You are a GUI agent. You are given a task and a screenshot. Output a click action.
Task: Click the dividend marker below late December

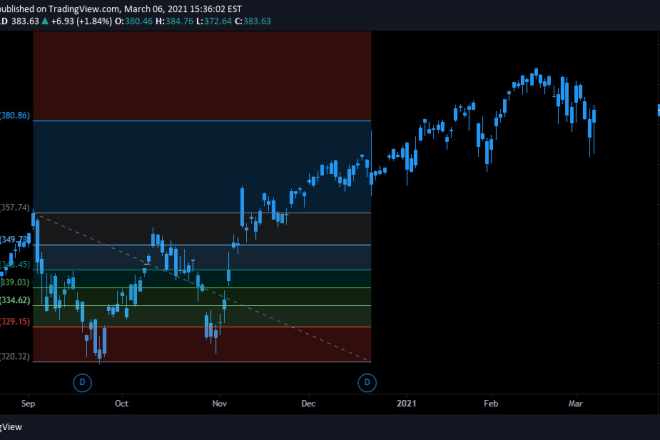pos(367,382)
